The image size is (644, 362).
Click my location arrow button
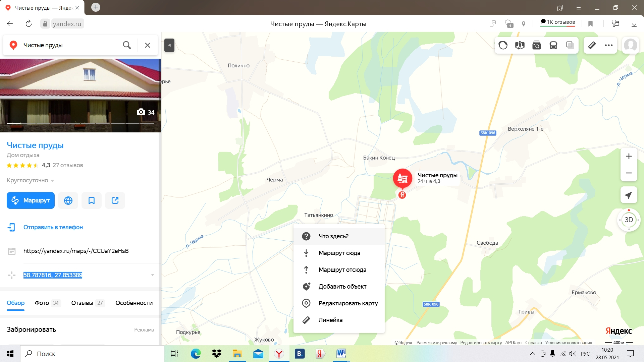pos(629,195)
